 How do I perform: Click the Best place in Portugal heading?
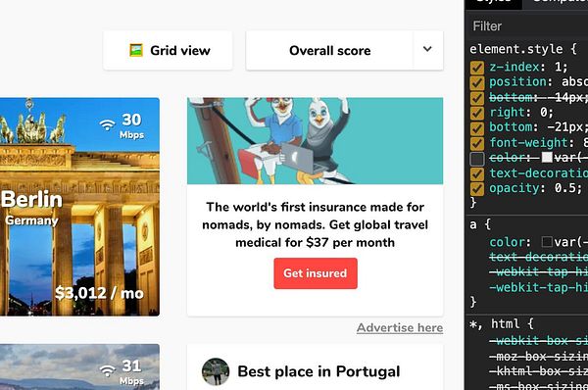[318, 371]
